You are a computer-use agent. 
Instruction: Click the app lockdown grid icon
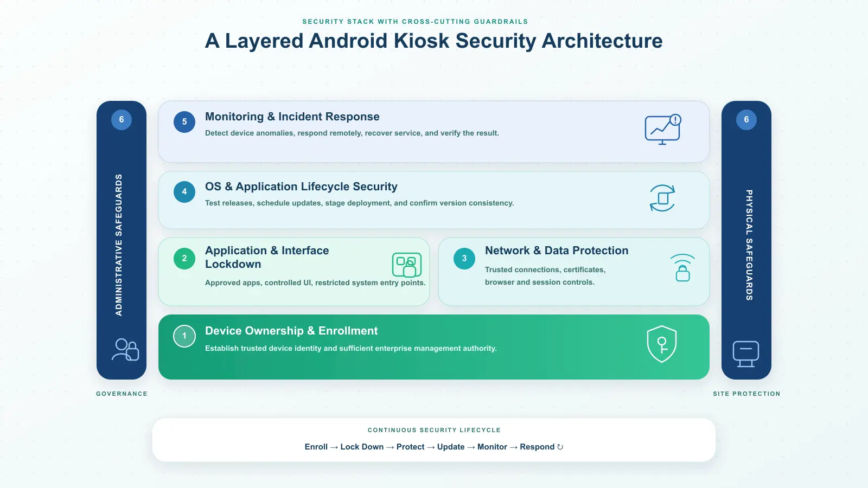tap(407, 265)
